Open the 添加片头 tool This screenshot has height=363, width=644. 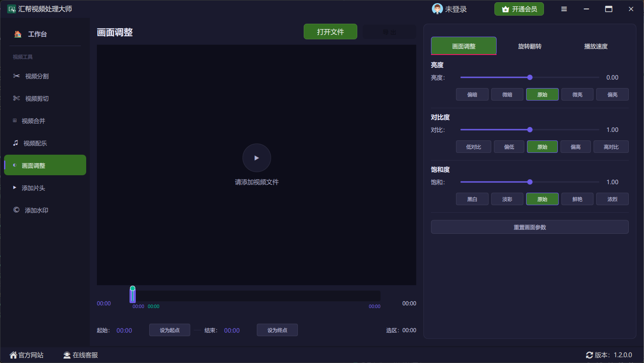tap(45, 188)
